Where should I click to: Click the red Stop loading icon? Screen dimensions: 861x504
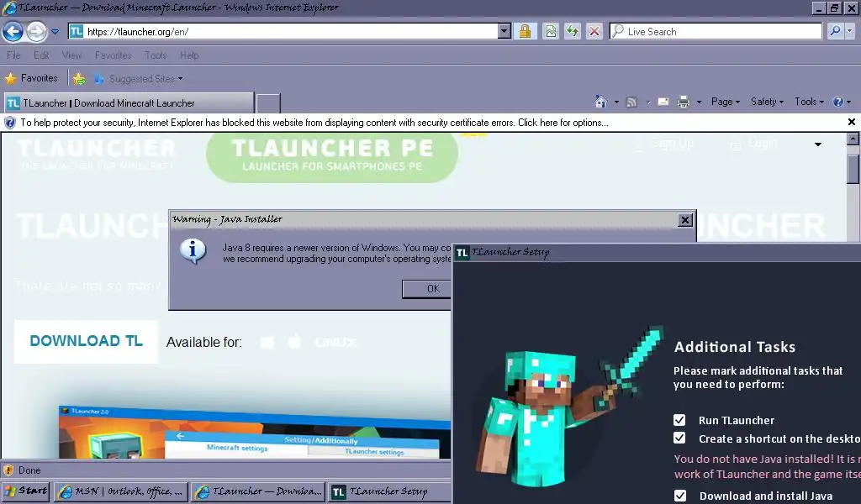coord(594,31)
